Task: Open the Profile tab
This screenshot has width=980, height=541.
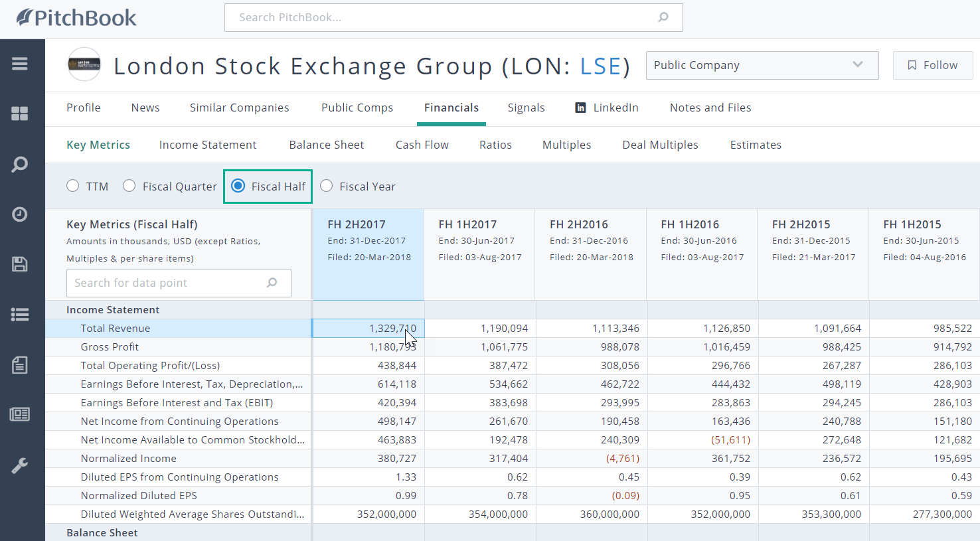Action: (84, 108)
